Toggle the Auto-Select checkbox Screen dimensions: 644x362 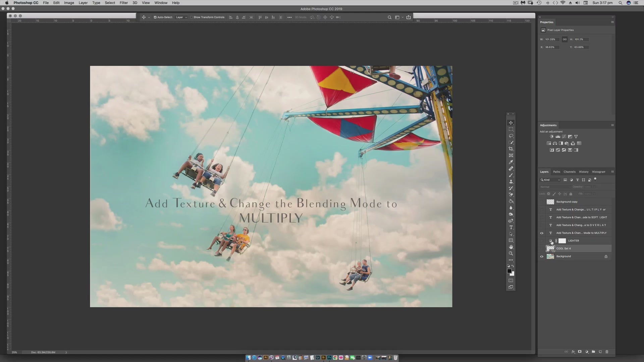[155, 17]
